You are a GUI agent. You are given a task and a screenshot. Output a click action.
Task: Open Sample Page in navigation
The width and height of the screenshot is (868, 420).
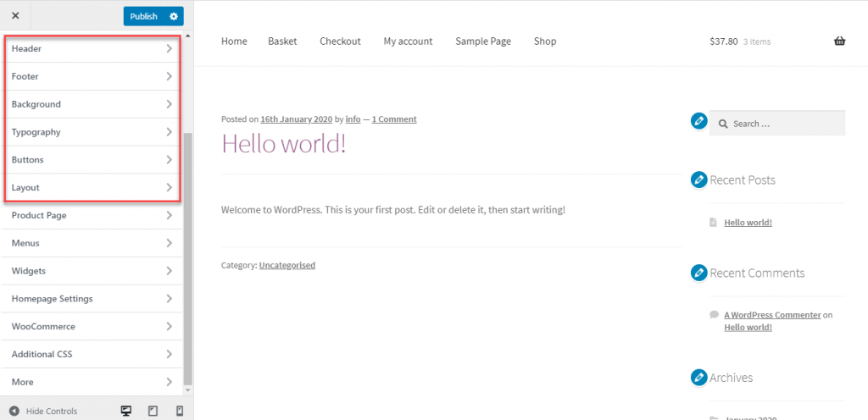pos(483,41)
